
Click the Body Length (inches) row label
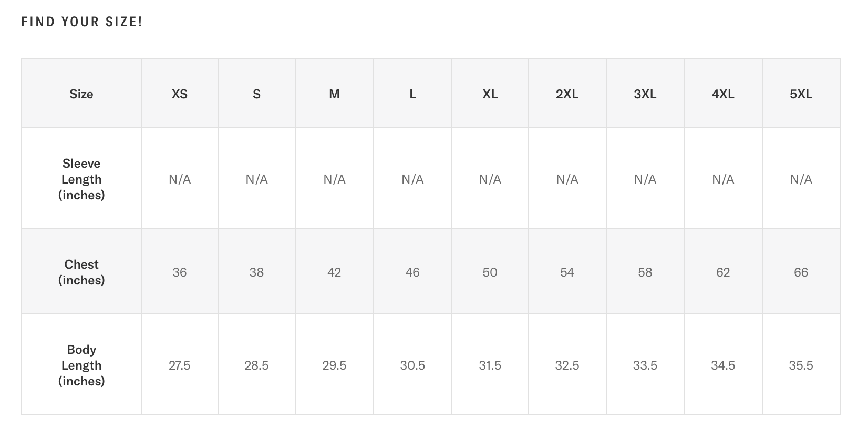pos(81,365)
